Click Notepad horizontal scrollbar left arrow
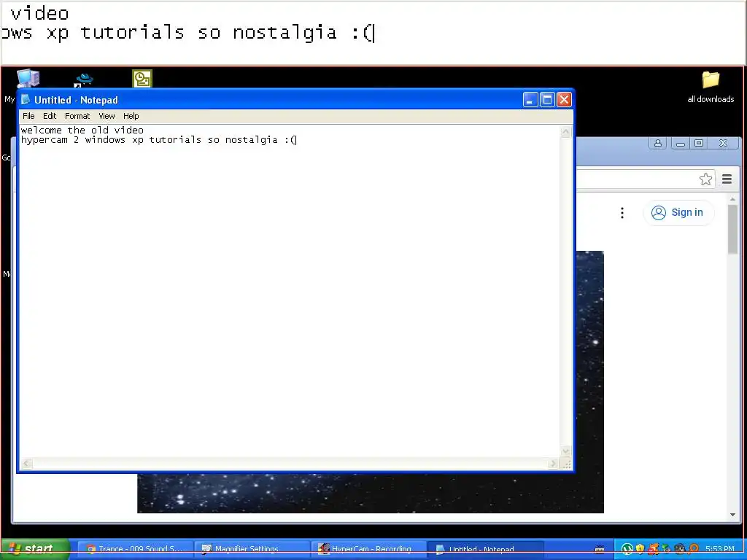Viewport: 747px width, 560px height. (x=27, y=463)
